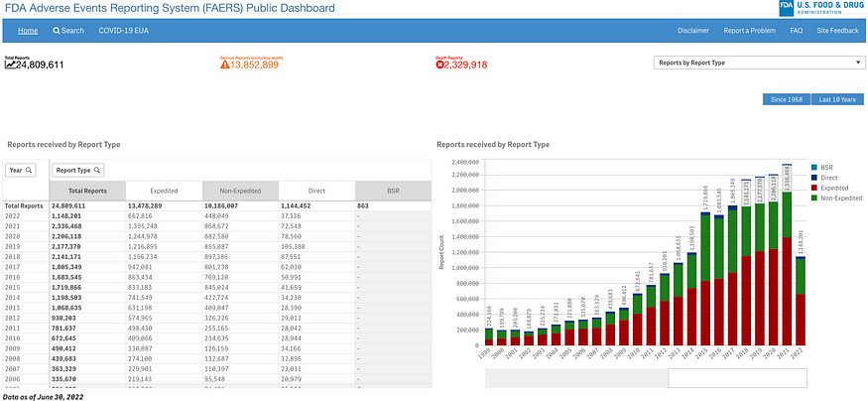Screen dimensions: 868x401
Task: Click the Total Reports trend chart icon
Action: click(10, 65)
